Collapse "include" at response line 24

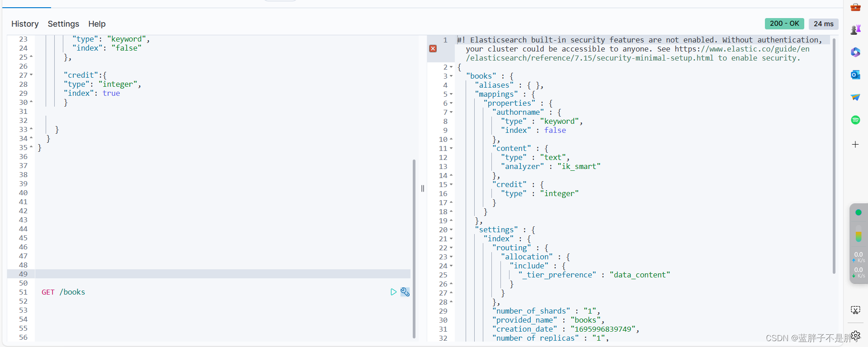[x=451, y=266]
